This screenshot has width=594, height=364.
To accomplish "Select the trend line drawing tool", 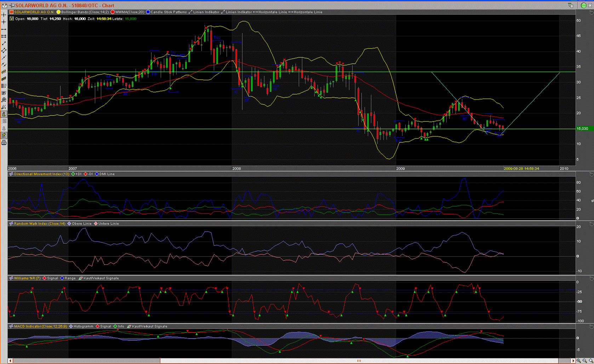I will pyautogui.click(x=4, y=43).
